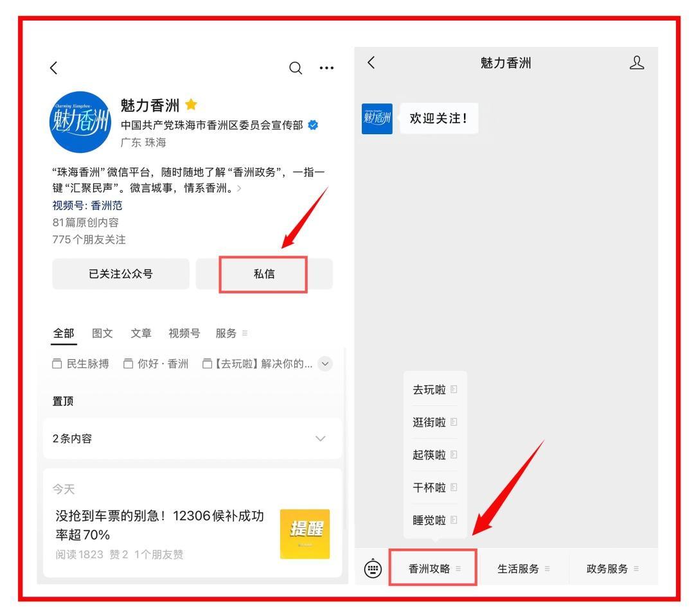Switch to the 视频号 tab

point(184,333)
